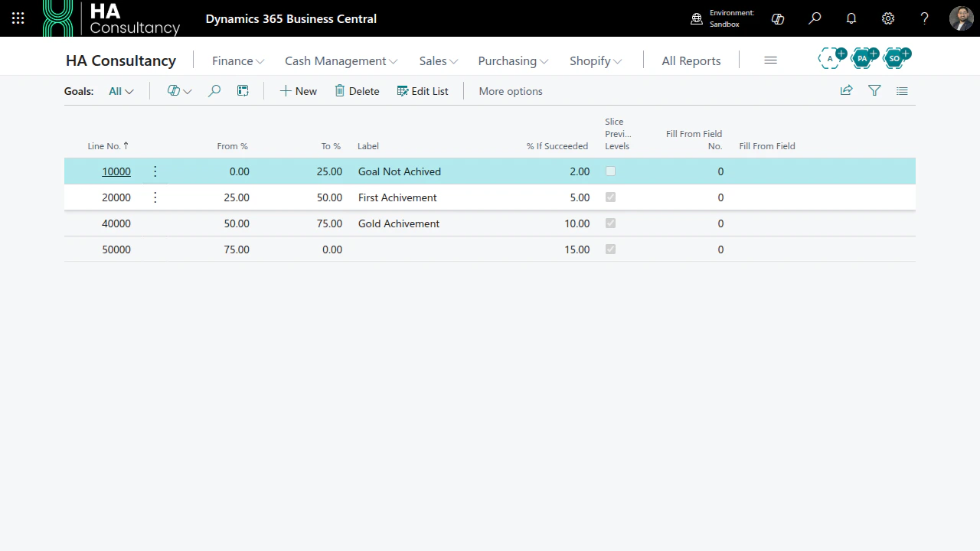Show More options
Image resolution: width=980 pixels, height=551 pixels.
click(511, 91)
